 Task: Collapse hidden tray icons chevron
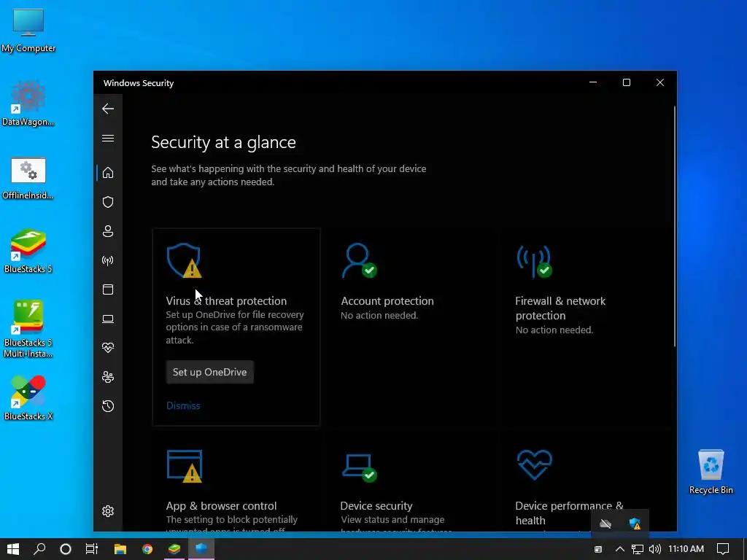[x=620, y=549]
